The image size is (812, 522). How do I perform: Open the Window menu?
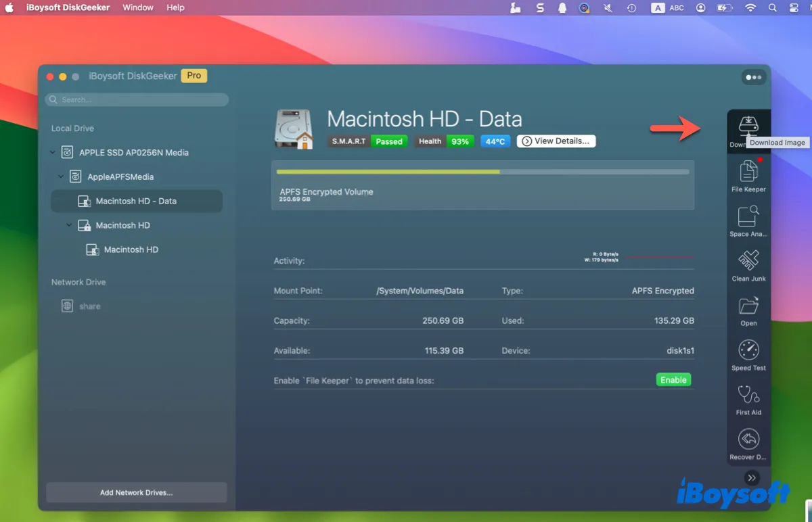tap(137, 7)
